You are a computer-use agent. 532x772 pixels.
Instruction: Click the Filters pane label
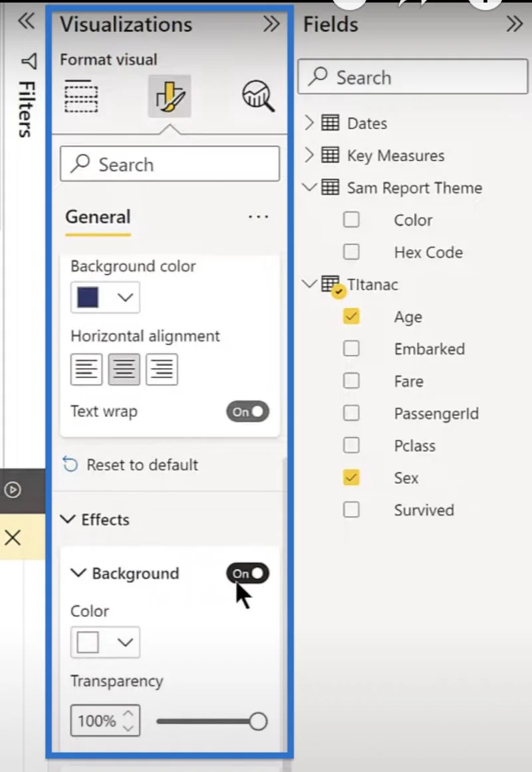pyautogui.click(x=26, y=109)
